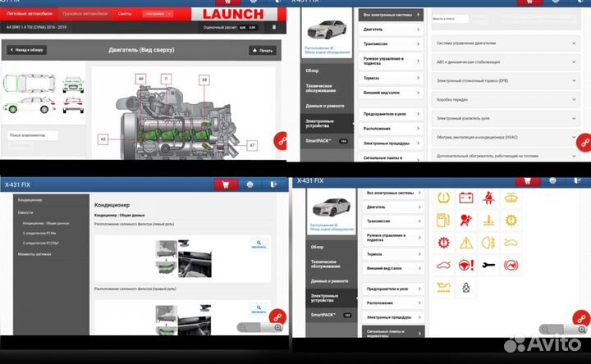Click the 'Печать' print button
Image resolution: width=591 pixels, height=364 pixels.
tap(263, 51)
